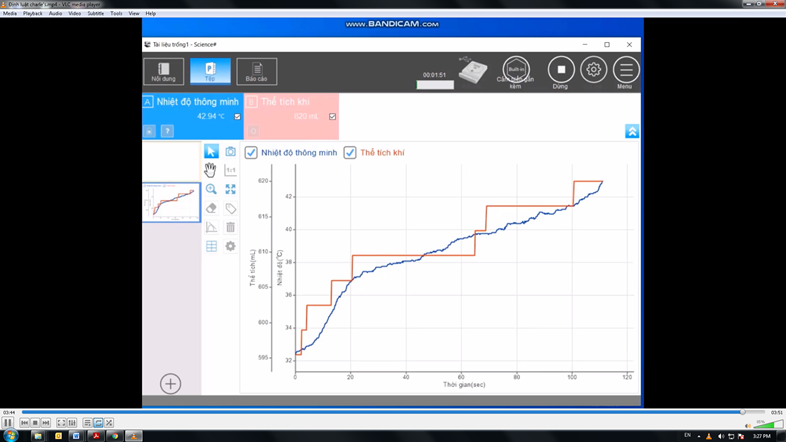786x442 pixels.
Task: Click the USB interface device icon
Action: click(x=472, y=70)
